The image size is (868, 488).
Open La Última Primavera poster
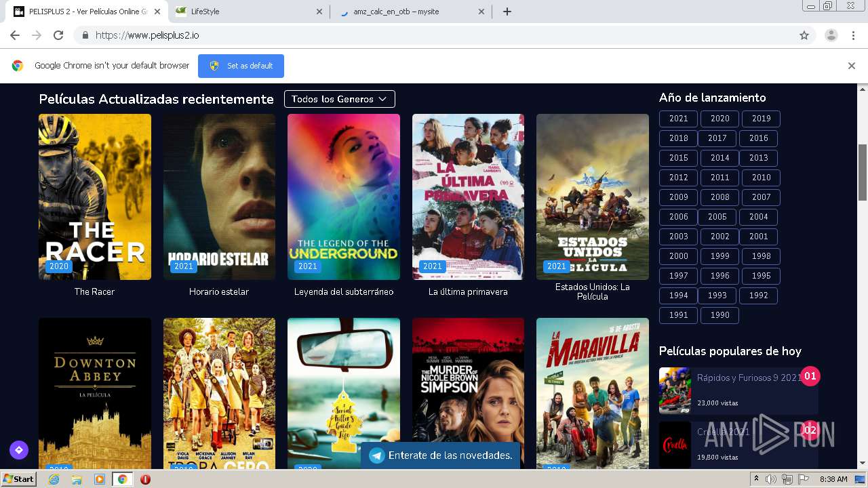(468, 197)
